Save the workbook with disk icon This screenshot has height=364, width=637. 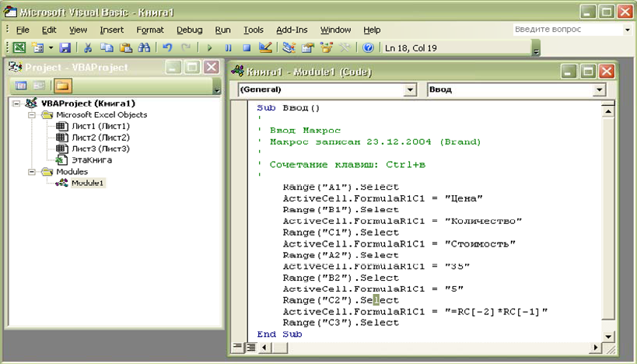pos(65,48)
